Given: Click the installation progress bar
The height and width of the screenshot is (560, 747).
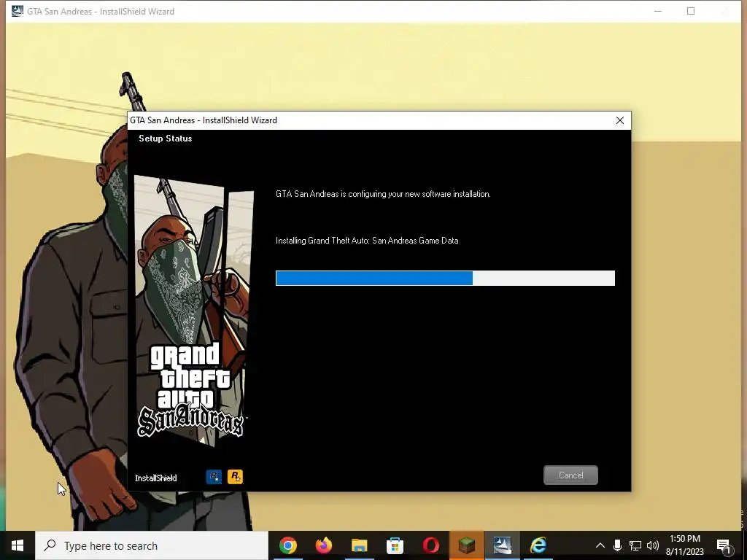Looking at the screenshot, I should pyautogui.click(x=445, y=278).
